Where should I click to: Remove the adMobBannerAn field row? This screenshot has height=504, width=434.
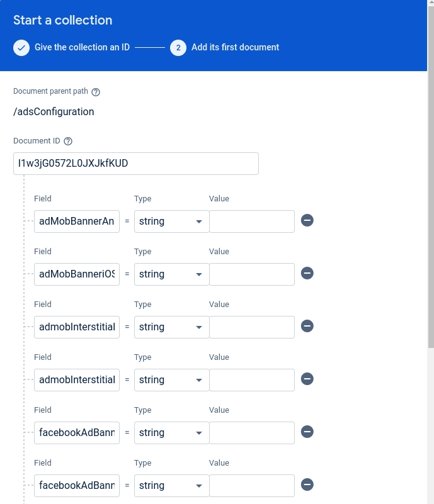pos(307,220)
